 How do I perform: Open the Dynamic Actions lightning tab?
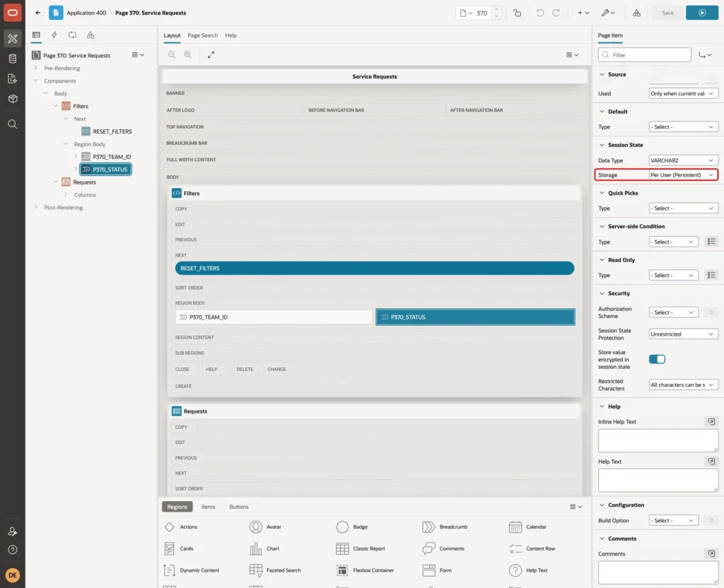[x=54, y=35]
